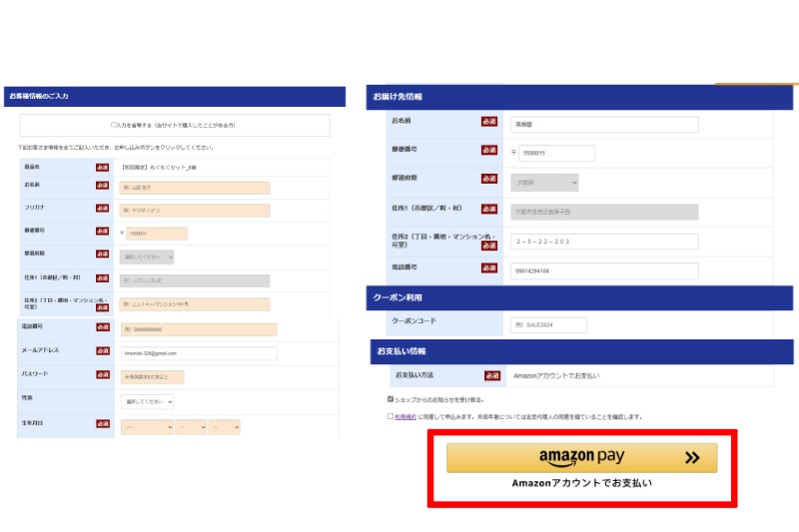The image size is (799, 532).
Task: Click the お支払い方法 label
Action: pyautogui.click(x=414, y=375)
